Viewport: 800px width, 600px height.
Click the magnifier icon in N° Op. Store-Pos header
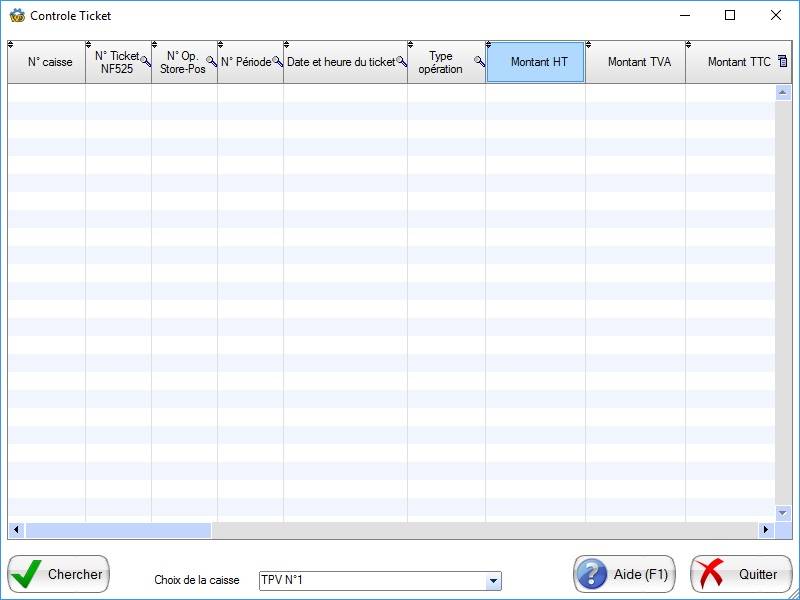pos(211,62)
